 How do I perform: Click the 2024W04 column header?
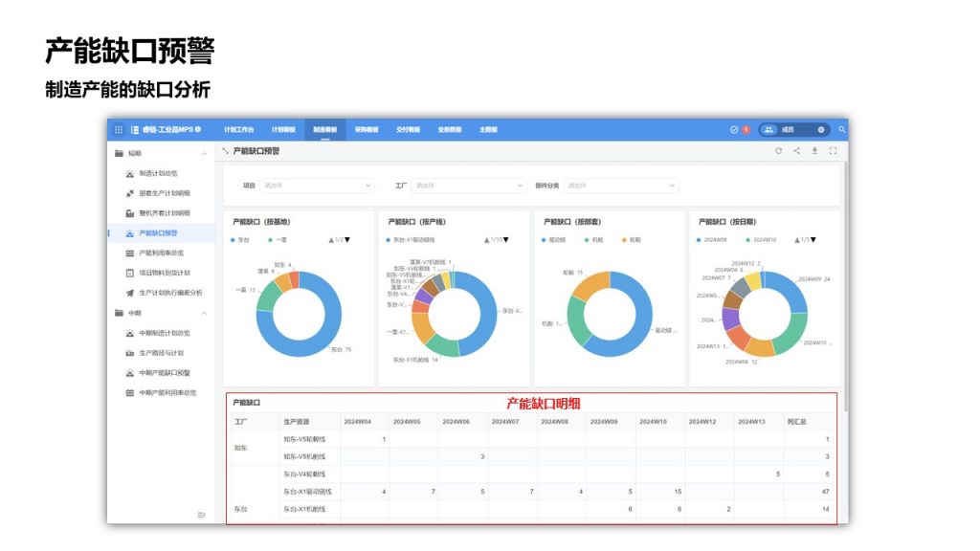[x=358, y=422]
